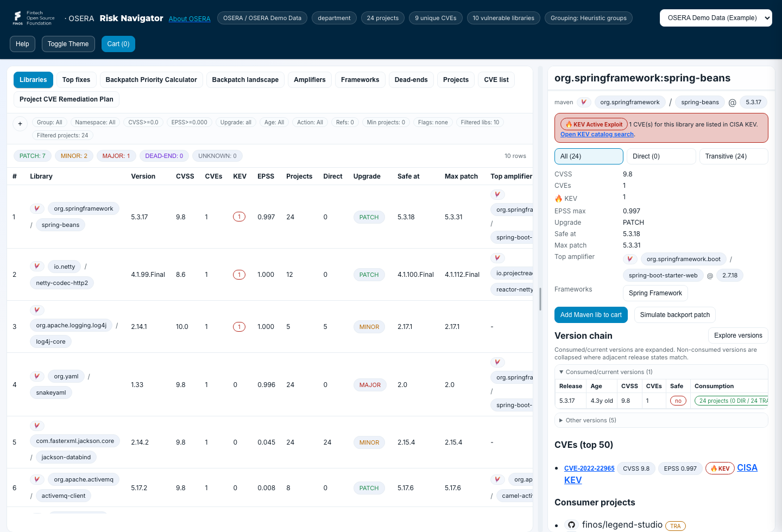Click the TRA badge next to legend-studio

(x=676, y=526)
